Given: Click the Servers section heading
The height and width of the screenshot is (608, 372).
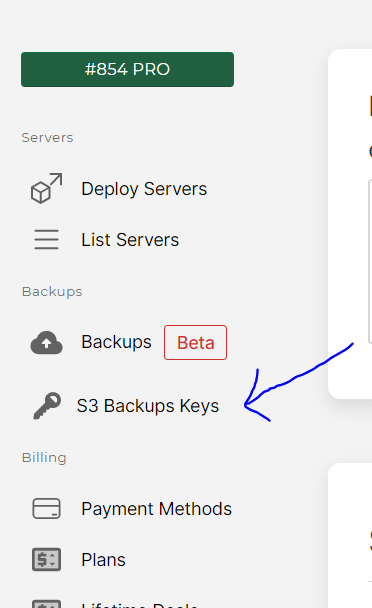Looking at the screenshot, I should pyautogui.click(x=47, y=138).
